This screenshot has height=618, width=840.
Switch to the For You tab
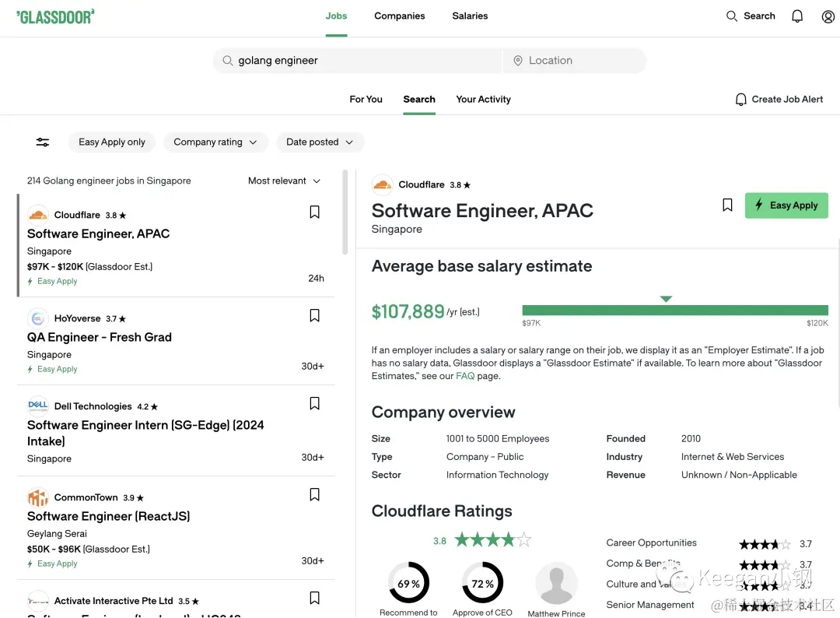(x=366, y=100)
